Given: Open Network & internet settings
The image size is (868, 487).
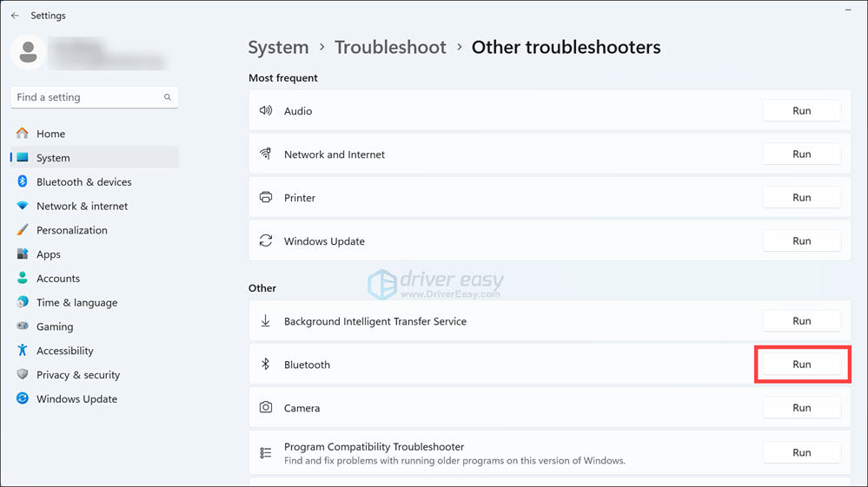Looking at the screenshot, I should [x=82, y=207].
